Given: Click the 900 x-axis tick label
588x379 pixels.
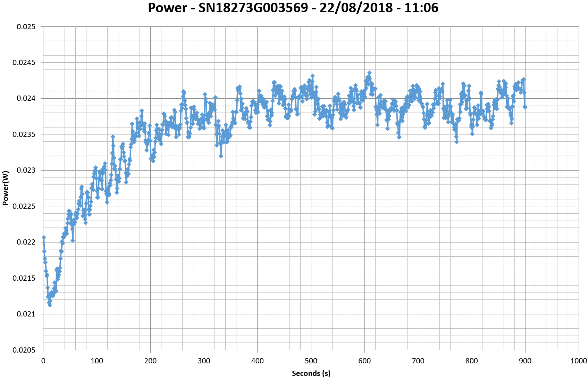Looking at the screenshot, I should click(x=525, y=361).
